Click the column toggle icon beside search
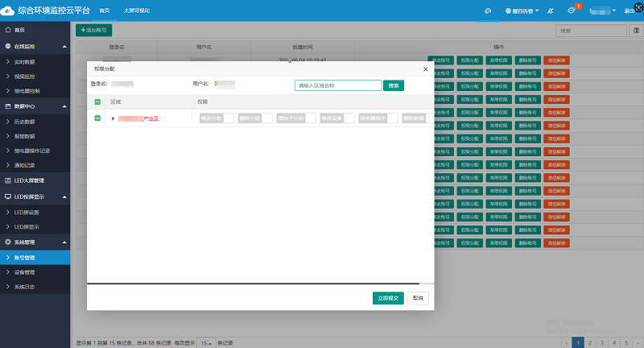The width and height of the screenshot is (644, 348). tap(636, 31)
